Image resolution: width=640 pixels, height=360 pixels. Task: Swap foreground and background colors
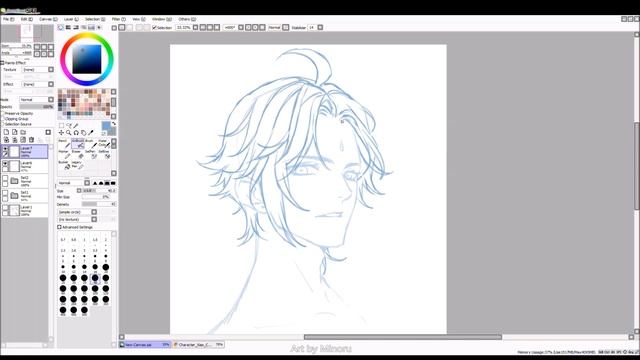pyautogui.click(x=114, y=124)
